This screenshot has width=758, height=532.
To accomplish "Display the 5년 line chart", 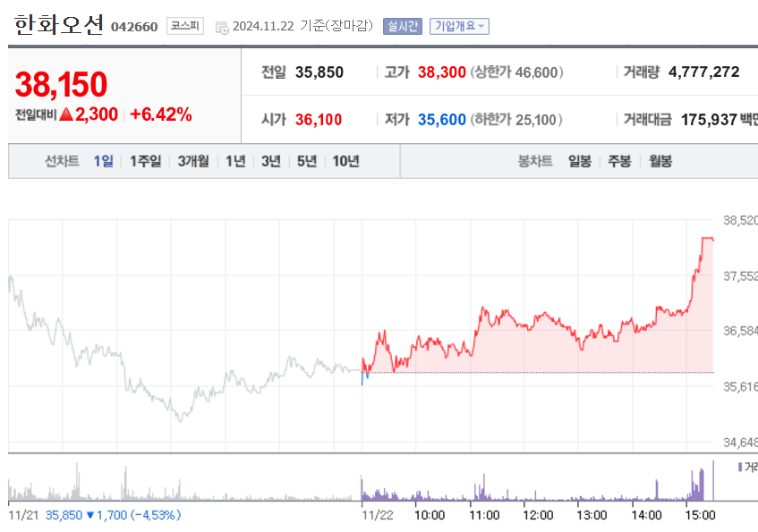I will tap(307, 161).
